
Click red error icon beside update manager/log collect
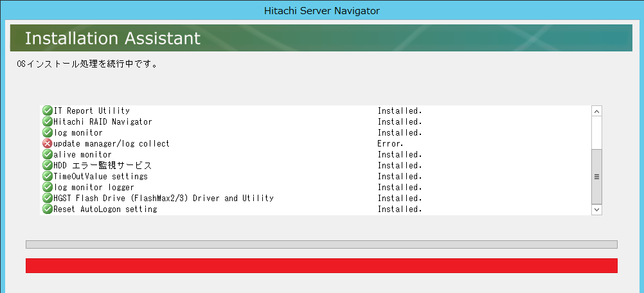[48, 144]
